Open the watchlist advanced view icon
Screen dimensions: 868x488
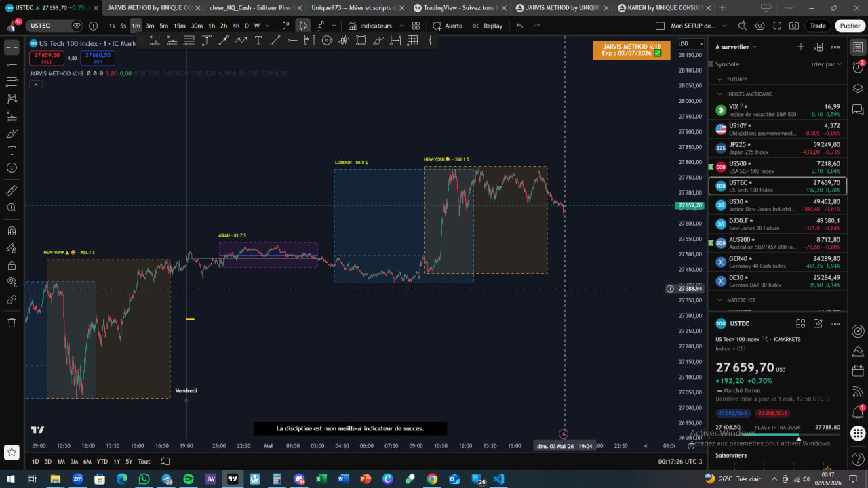coord(818,47)
